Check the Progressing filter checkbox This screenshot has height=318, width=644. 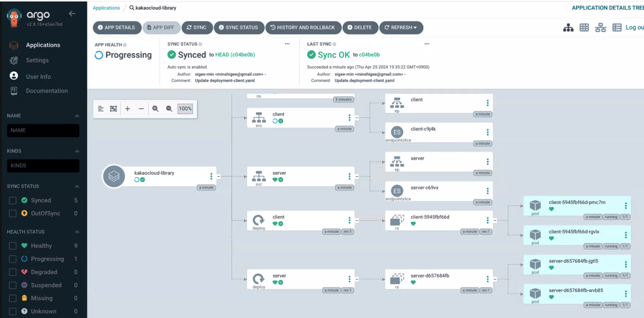coord(13,259)
